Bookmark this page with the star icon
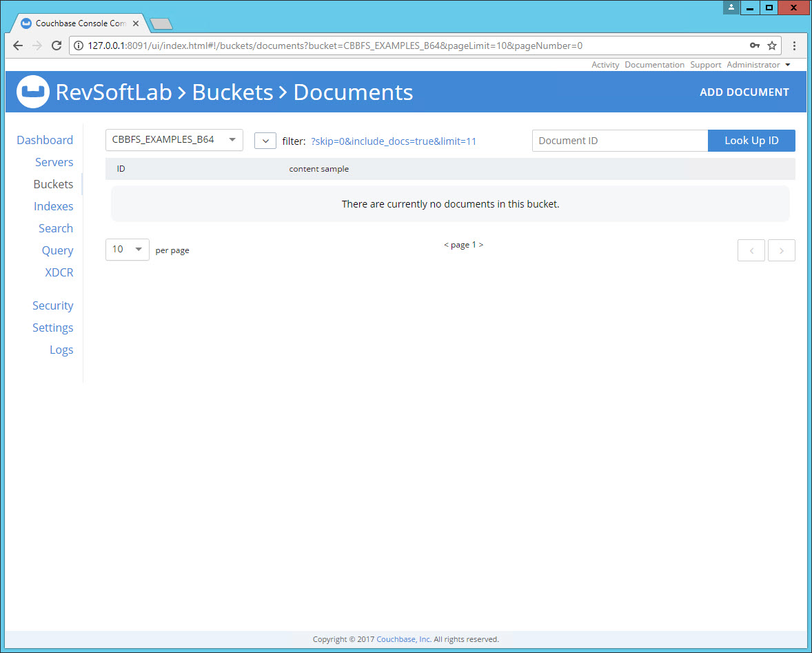The image size is (812, 653). click(x=771, y=46)
